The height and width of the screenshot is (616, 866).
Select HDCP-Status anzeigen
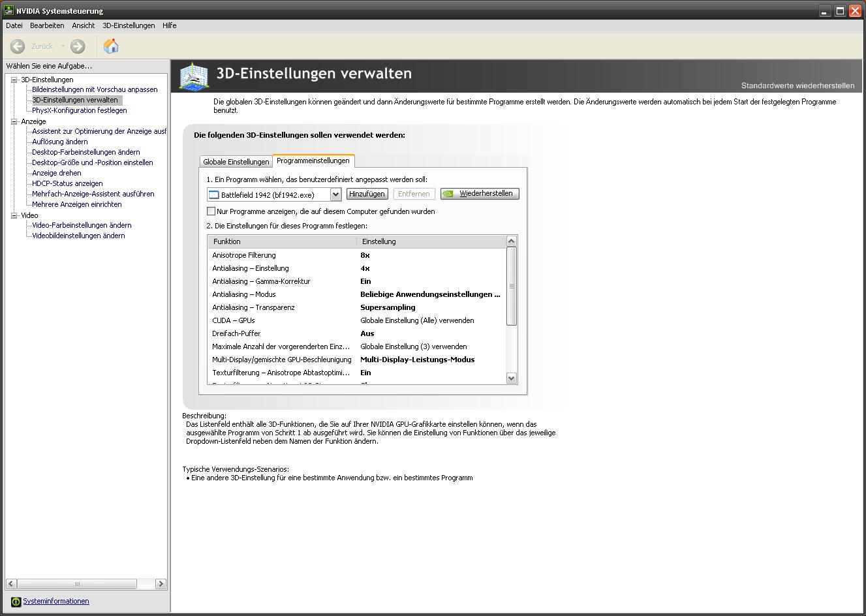click(67, 183)
